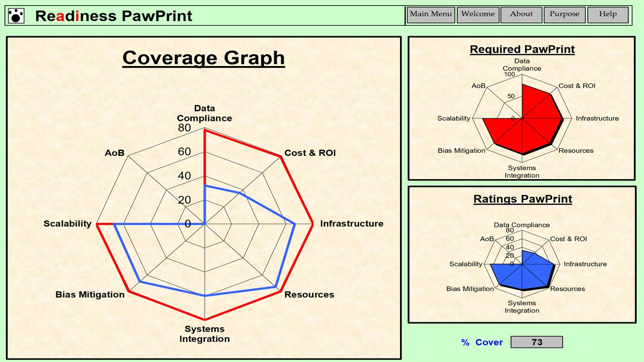Click Scalability label on Coverage Graph
This screenshot has height=362, width=644.
[67, 224]
